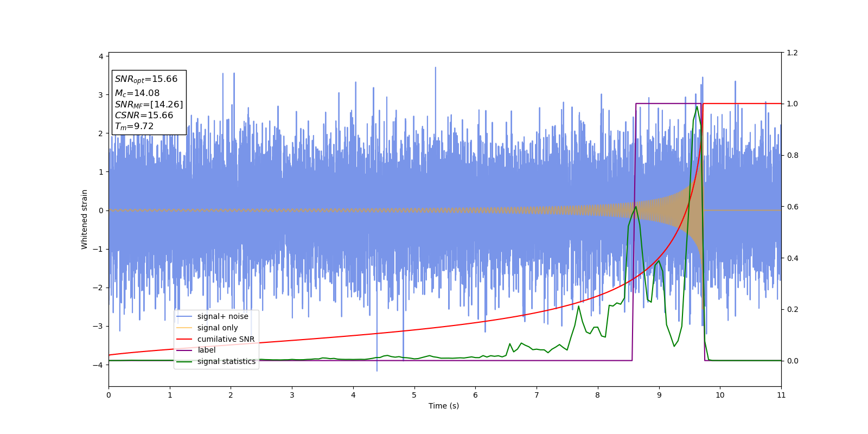The width and height of the screenshot is (868, 434).
Task: Click x-axis tick label 5
Action: 414,395
